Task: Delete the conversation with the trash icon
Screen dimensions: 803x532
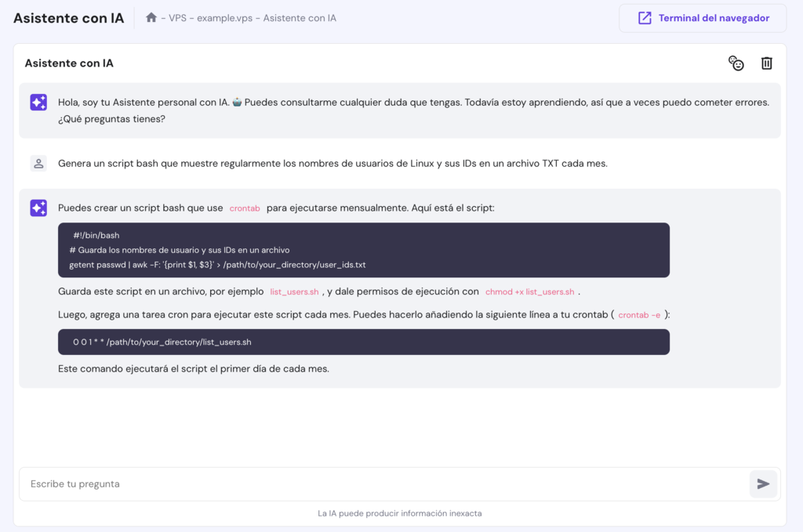Action: [766, 63]
